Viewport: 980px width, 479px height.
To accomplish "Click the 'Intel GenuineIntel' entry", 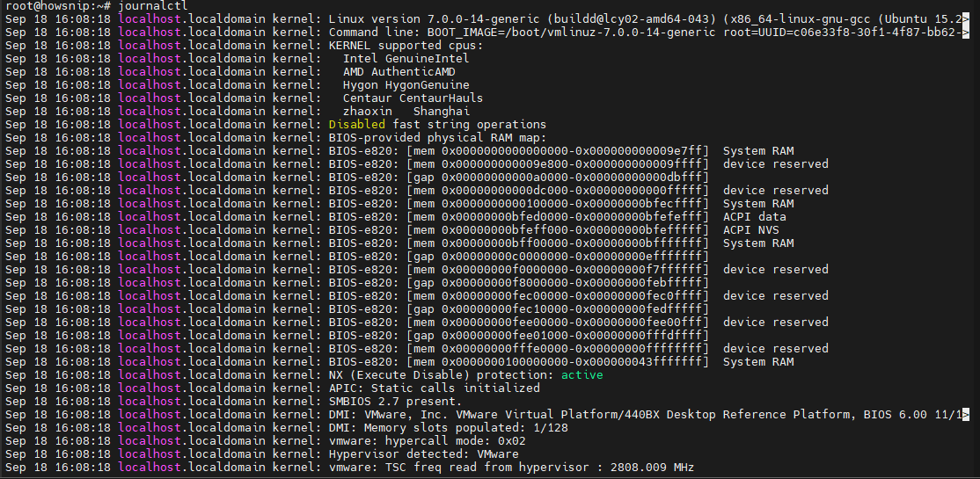I will point(406,59).
